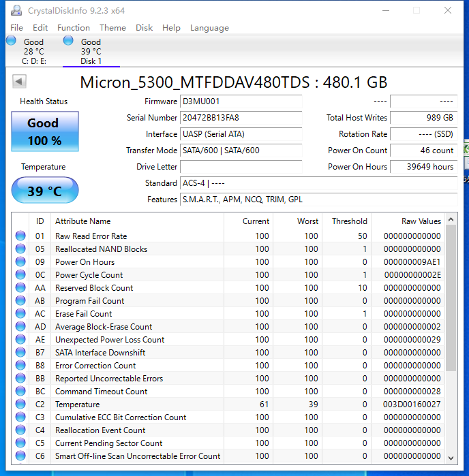Click status orb of Reallocated NAND Blocks row
This screenshot has height=476, width=469.
[x=20, y=249]
